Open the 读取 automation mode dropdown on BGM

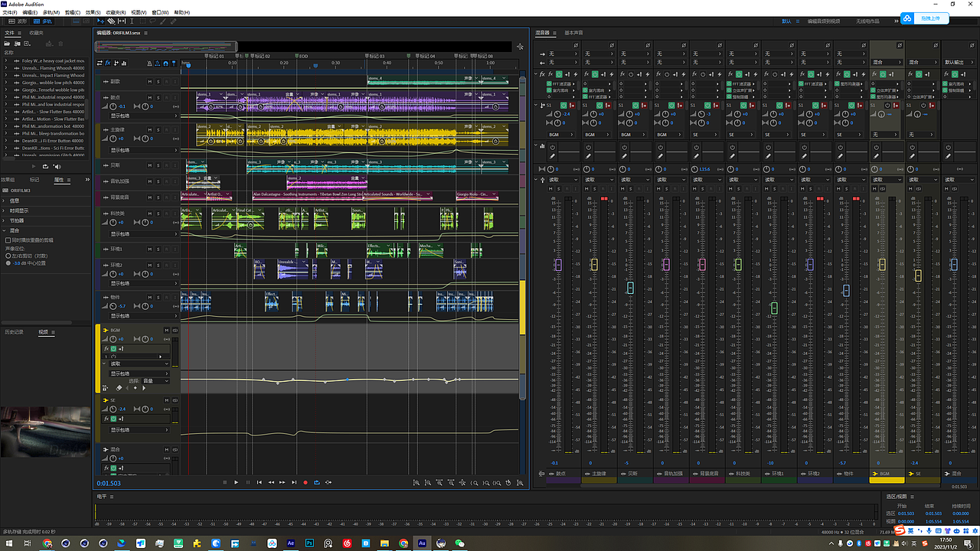tap(139, 364)
